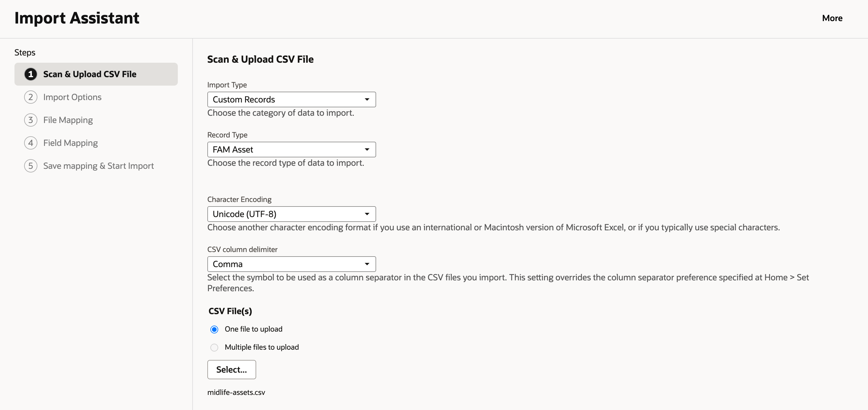Click the Steps sidebar heading
The width and height of the screenshot is (868, 410).
[x=25, y=52]
